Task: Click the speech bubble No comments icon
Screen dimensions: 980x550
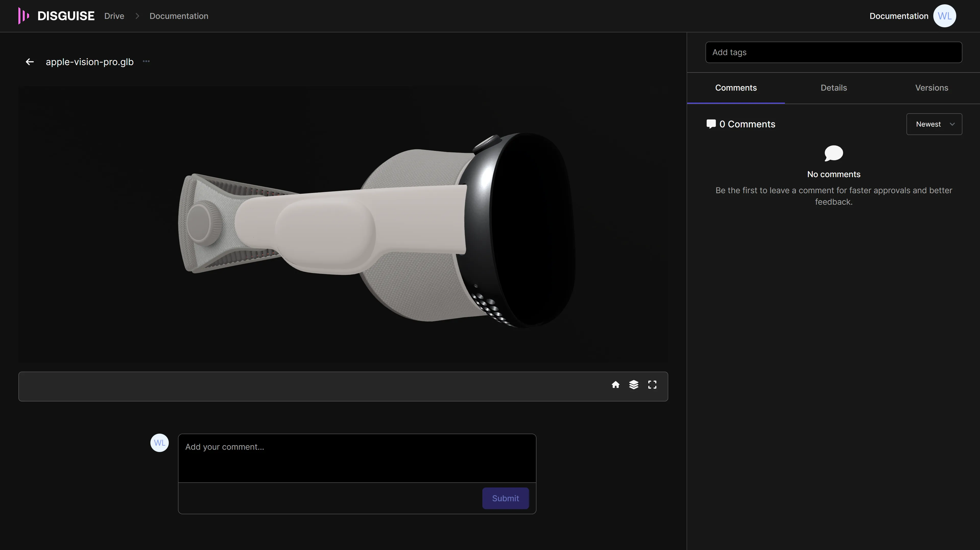Action: point(833,154)
